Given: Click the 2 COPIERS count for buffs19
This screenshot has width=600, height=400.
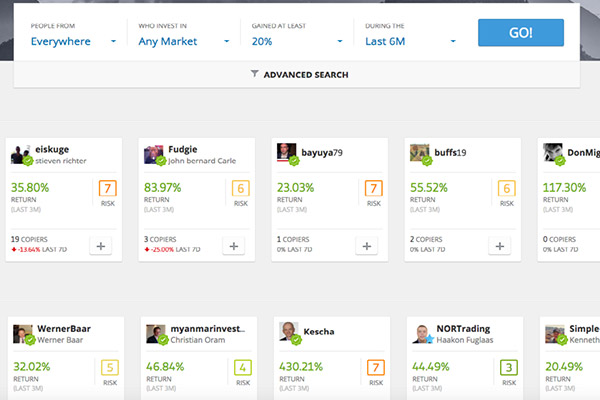Looking at the screenshot, I should (x=426, y=239).
